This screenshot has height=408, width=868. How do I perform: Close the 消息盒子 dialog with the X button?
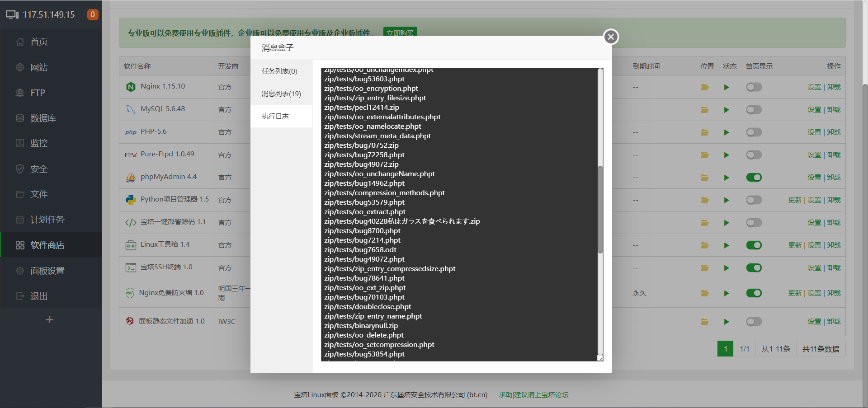(x=611, y=37)
